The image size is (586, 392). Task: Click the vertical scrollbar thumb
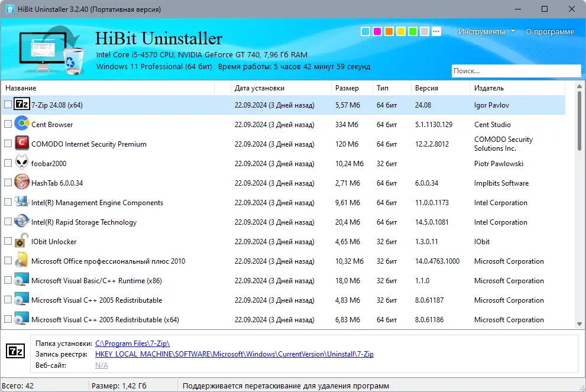[579, 121]
